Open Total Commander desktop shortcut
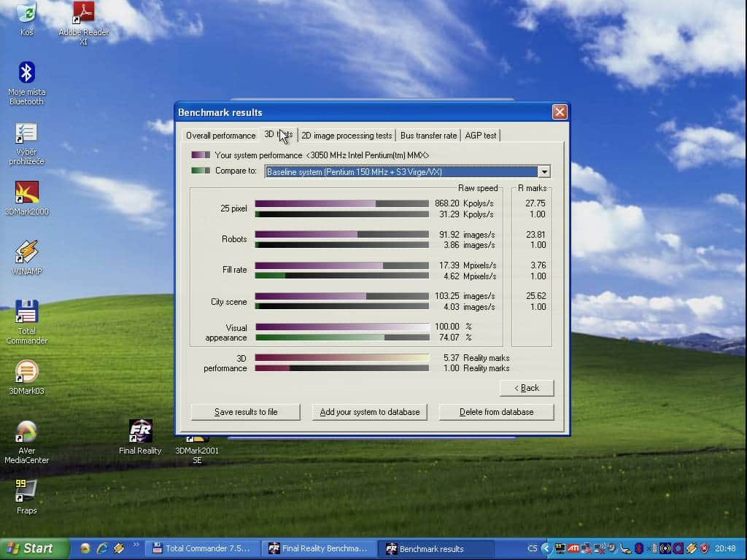 tap(27, 322)
